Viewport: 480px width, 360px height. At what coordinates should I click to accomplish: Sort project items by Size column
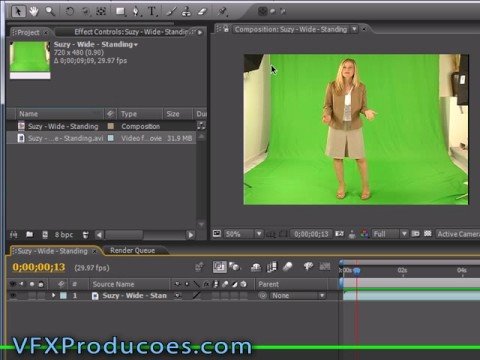(178, 114)
